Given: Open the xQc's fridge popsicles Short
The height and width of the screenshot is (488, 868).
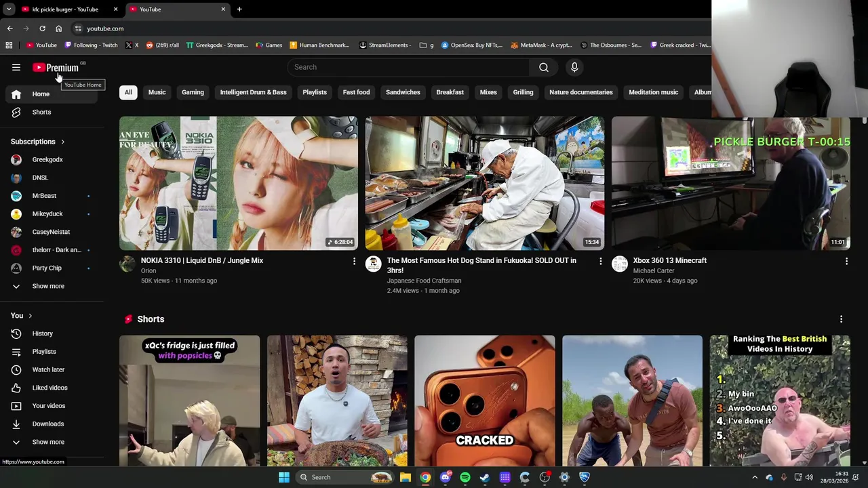Looking at the screenshot, I should click(x=189, y=401).
